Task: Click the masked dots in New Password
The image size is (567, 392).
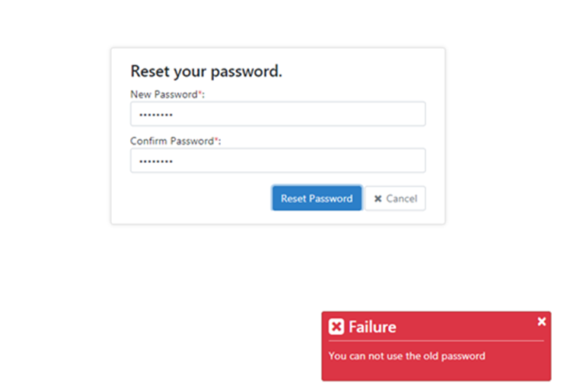Action: coord(156,116)
